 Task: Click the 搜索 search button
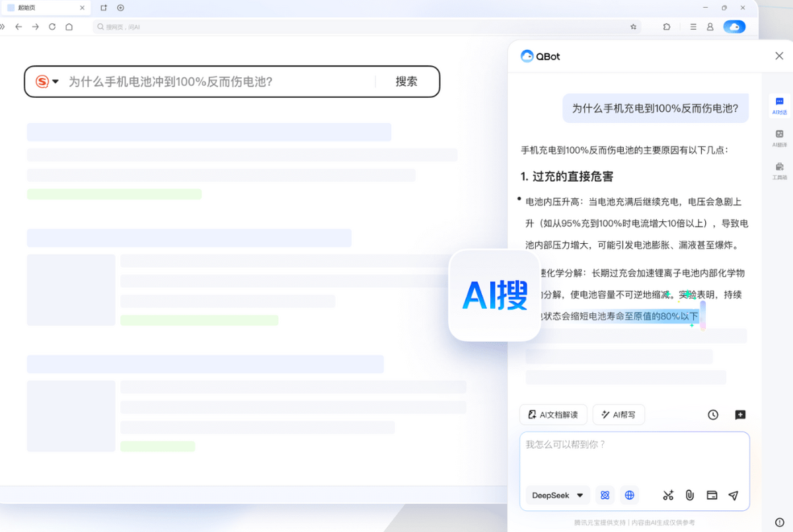pos(406,81)
